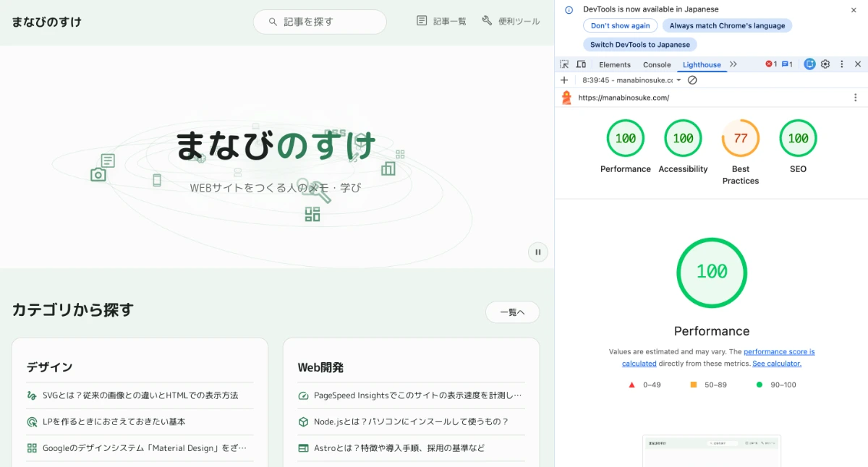Open the LPを作るときにおさえておきたい基本 article
This screenshot has height=467, width=868.
[140, 421]
